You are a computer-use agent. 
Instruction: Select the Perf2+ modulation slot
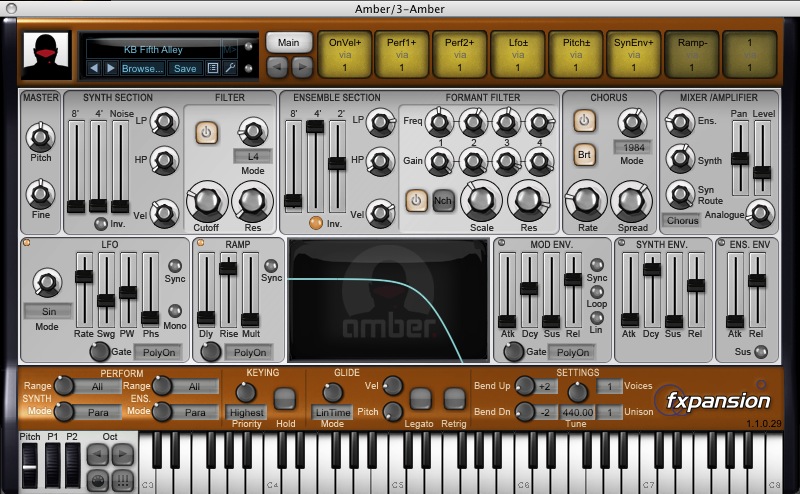(x=460, y=55)
